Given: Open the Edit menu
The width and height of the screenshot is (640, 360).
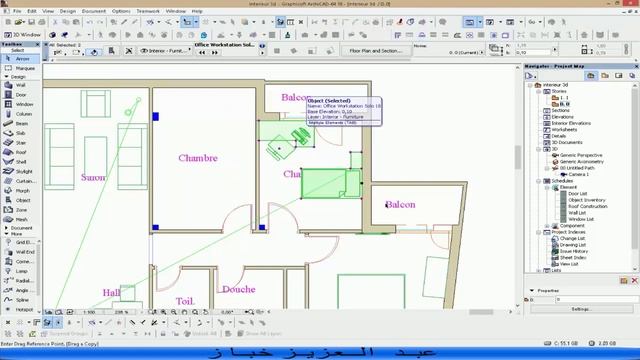Looking at the screenshot, I should pos(32,11).
